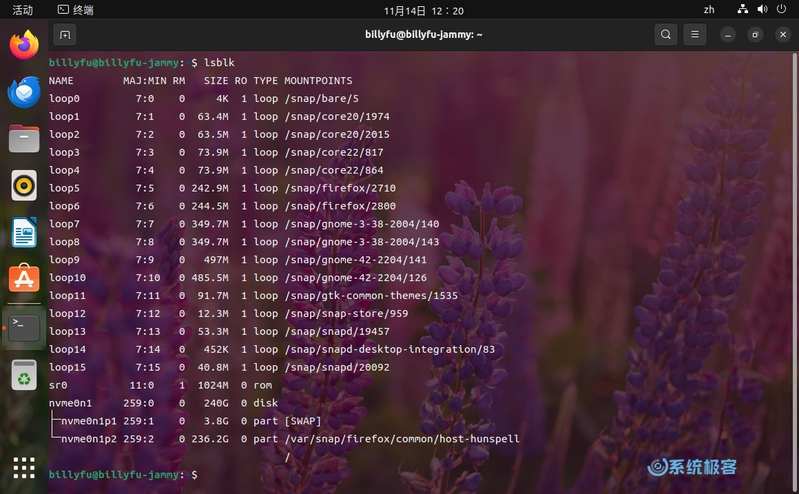Open the terminal hamburger menu
Viewport: 799px width, 494px height.
tap(695, 35)
